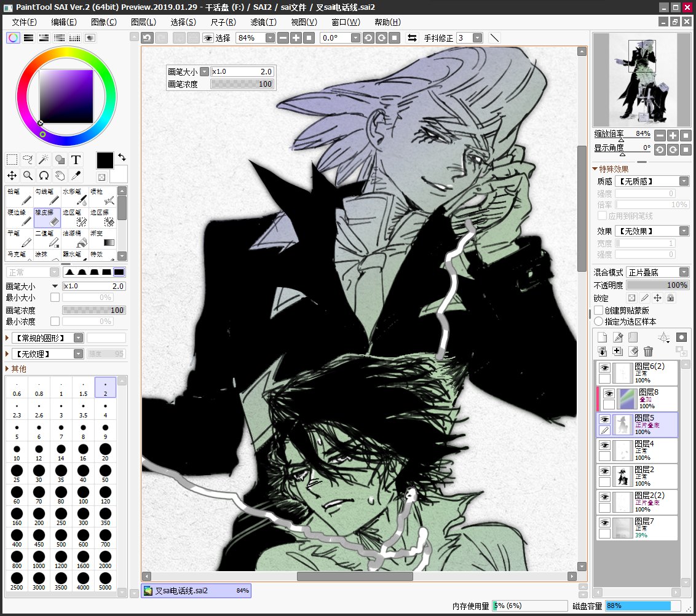Hide layer 图层8

[609, 393]
